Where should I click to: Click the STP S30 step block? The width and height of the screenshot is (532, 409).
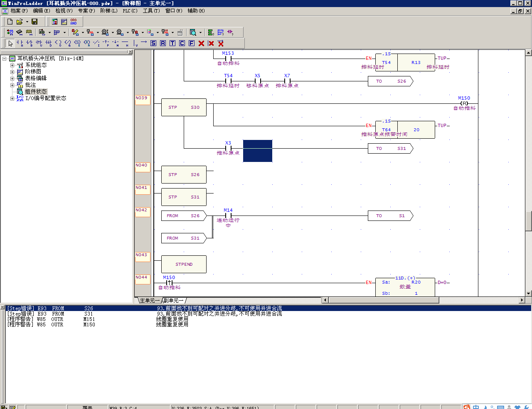184,108
